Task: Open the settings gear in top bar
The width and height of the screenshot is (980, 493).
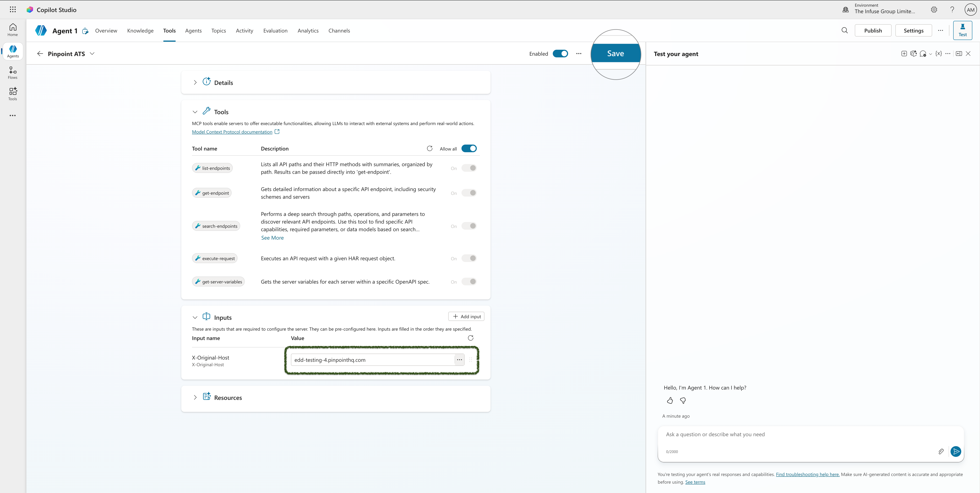Action: click(x=934, y=10)
